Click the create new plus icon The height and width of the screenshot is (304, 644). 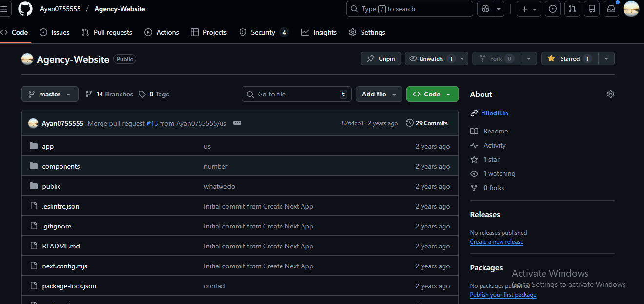(526, 8)
